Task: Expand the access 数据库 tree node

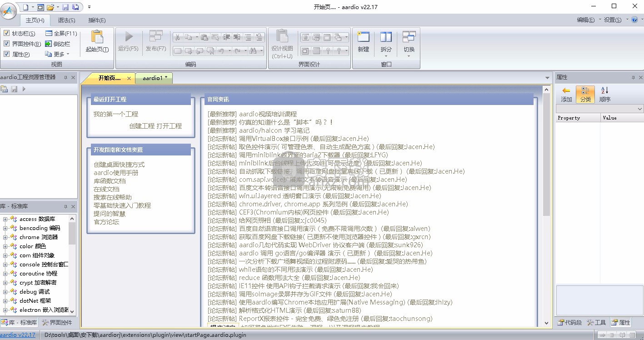Action: tap(5, 219)
